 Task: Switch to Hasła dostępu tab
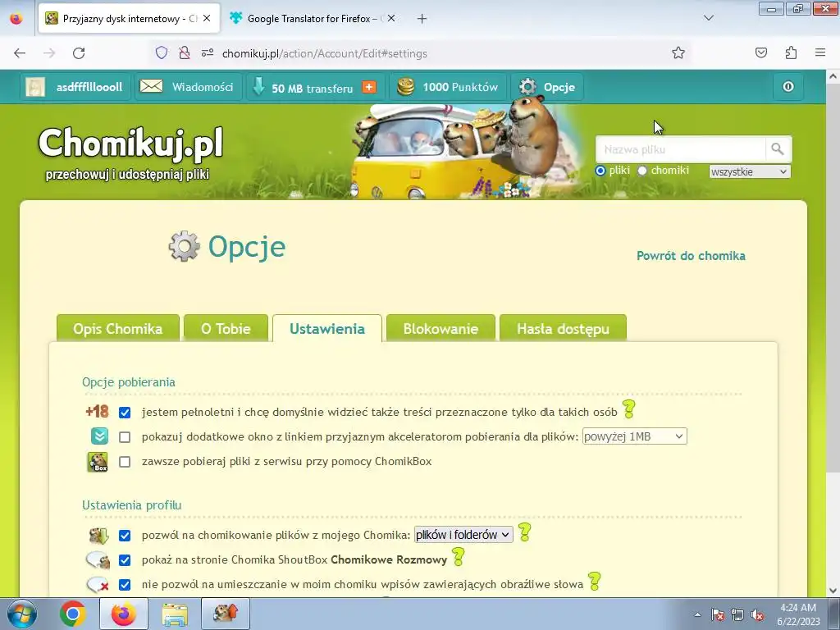click(563, 328)
